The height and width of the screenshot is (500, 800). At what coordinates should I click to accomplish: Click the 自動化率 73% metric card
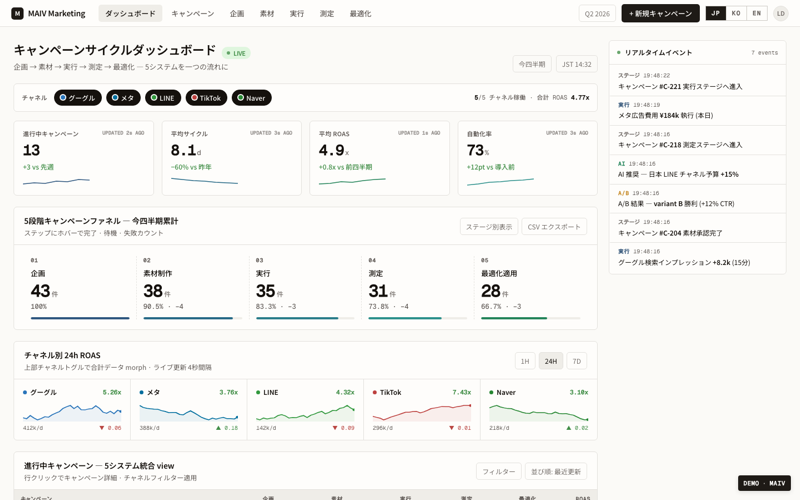528,158
